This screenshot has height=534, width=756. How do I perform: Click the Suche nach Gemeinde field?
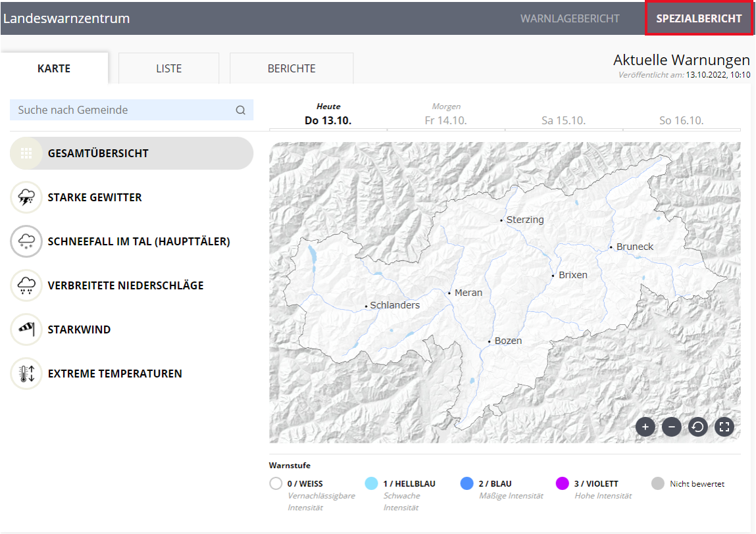pos(125,110)
